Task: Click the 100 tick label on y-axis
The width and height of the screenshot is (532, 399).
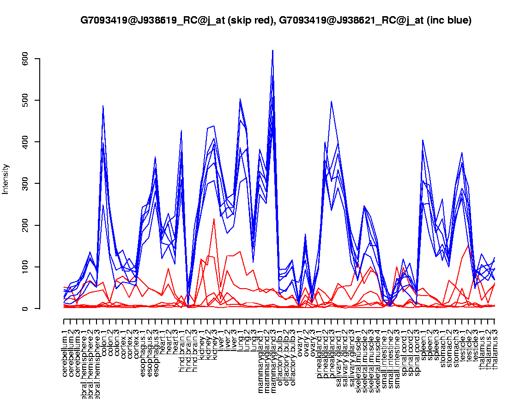Action: point(26,266)
